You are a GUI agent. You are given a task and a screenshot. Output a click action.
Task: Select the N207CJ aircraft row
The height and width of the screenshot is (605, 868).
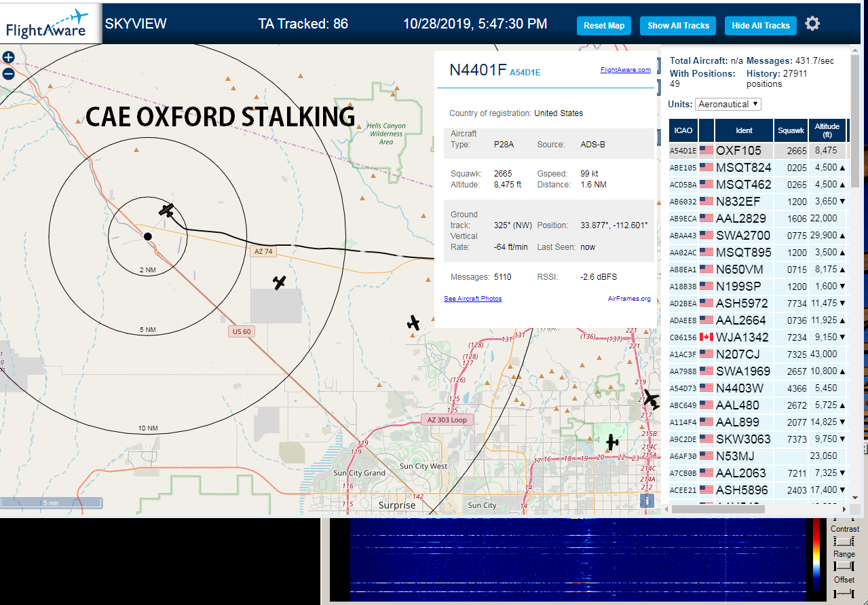758,354
